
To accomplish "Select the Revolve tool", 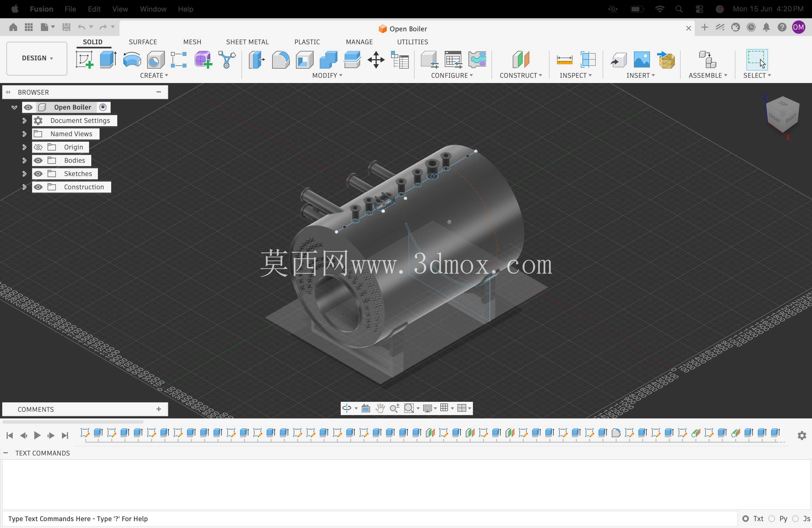I will (132, 60).
